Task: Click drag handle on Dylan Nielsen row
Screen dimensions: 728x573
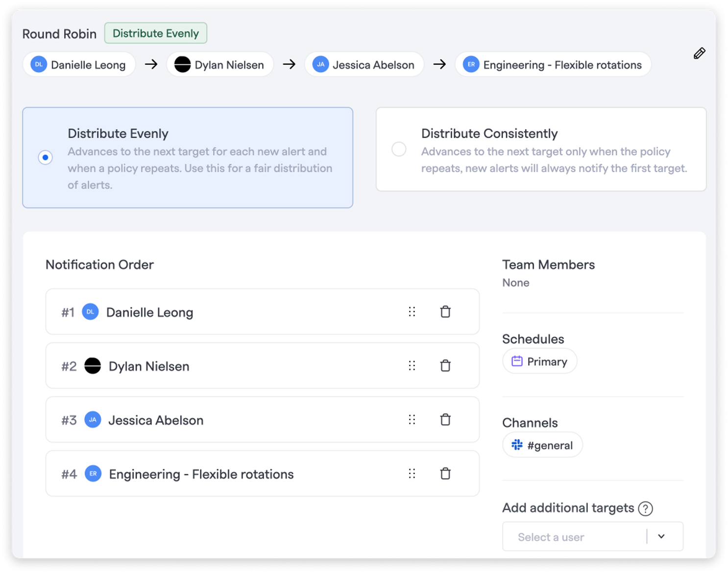Action: coord(412,365)
